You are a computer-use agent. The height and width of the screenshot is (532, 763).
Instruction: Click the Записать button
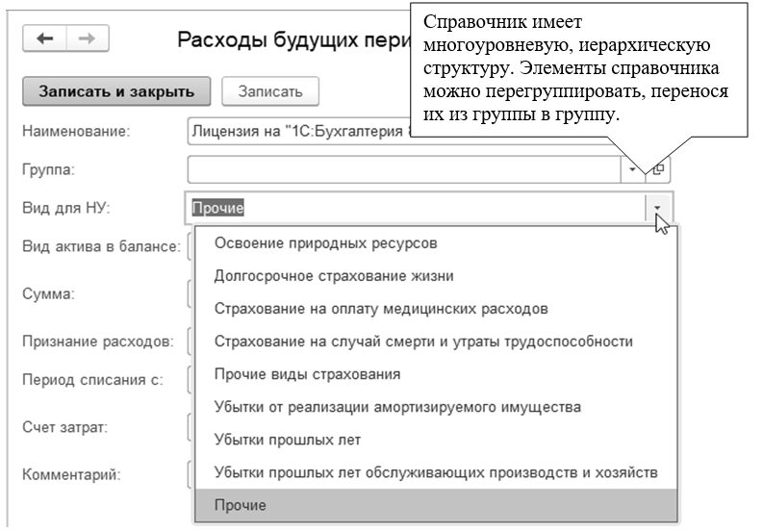tap(270, 91)
